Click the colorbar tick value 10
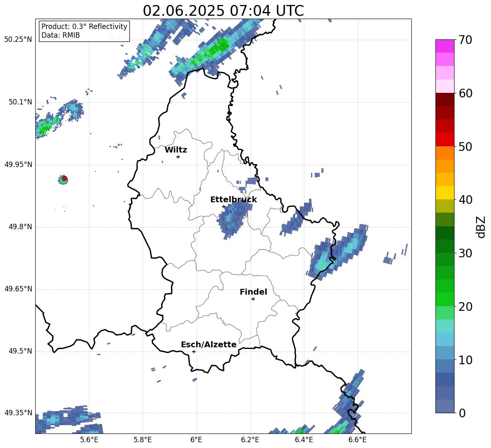 [x=465, y=360]
